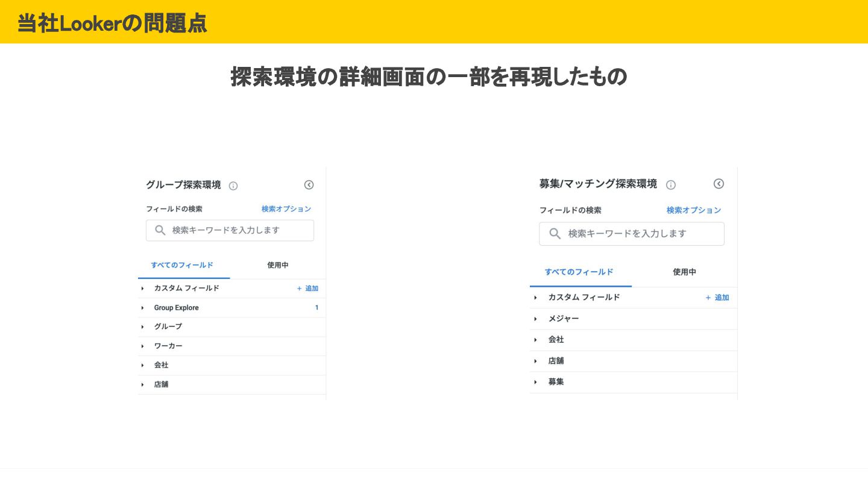Click magnifier icon in 募集/マッチング探索環境 search box
Viewport: 868px width, 488px height.
[555, 234]
